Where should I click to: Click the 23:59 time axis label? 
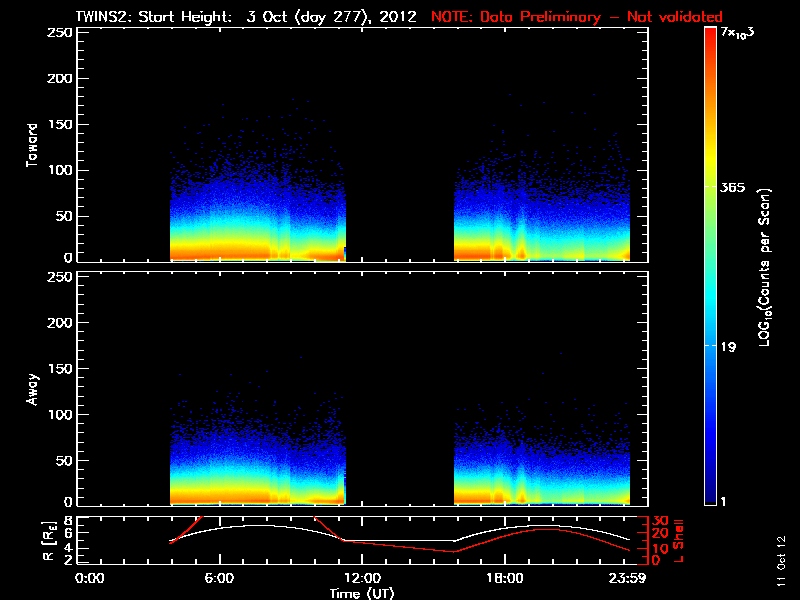[627, 579]
